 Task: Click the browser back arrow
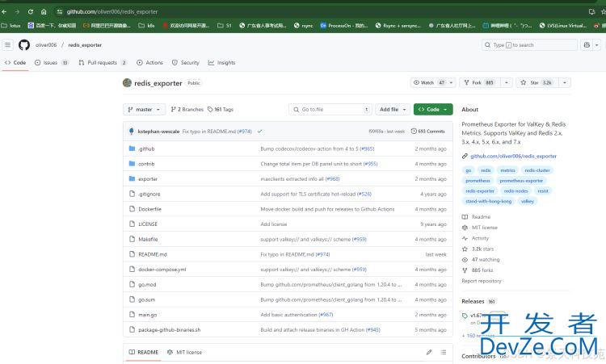tap(4, 12)
